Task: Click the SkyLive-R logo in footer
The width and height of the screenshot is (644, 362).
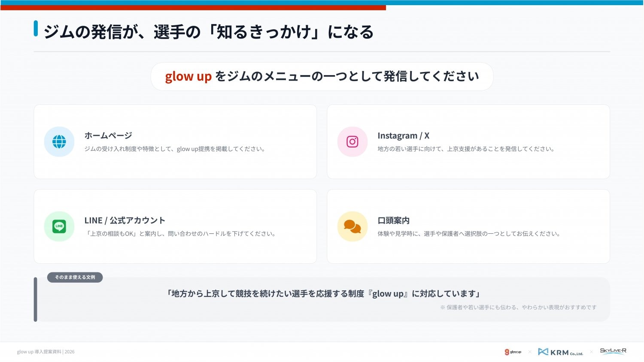Action: 613,351
